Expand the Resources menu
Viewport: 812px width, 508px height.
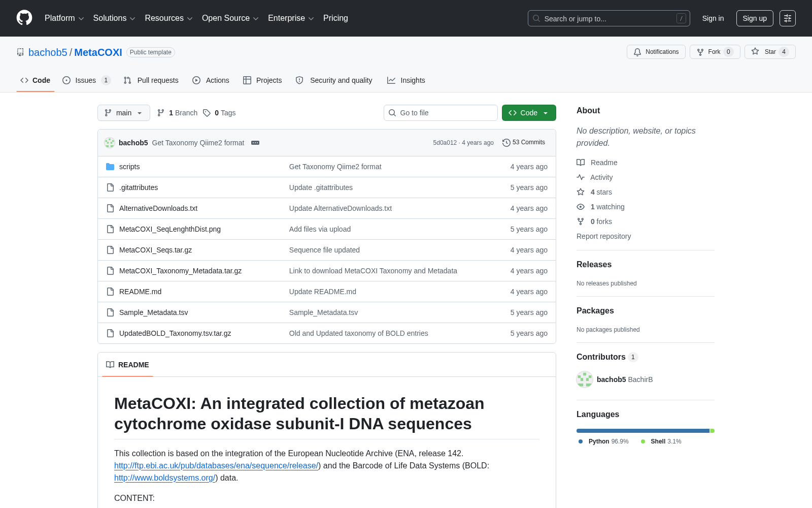(x=169, y=18)
